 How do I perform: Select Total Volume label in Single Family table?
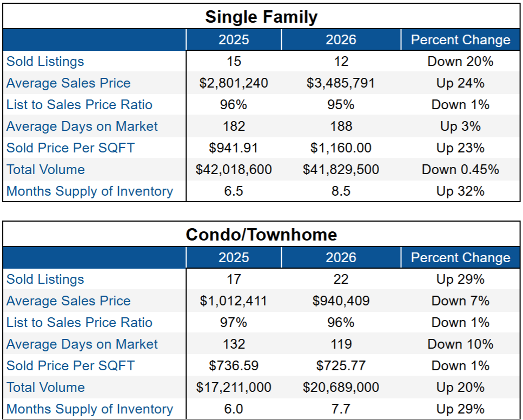(46, 170)
